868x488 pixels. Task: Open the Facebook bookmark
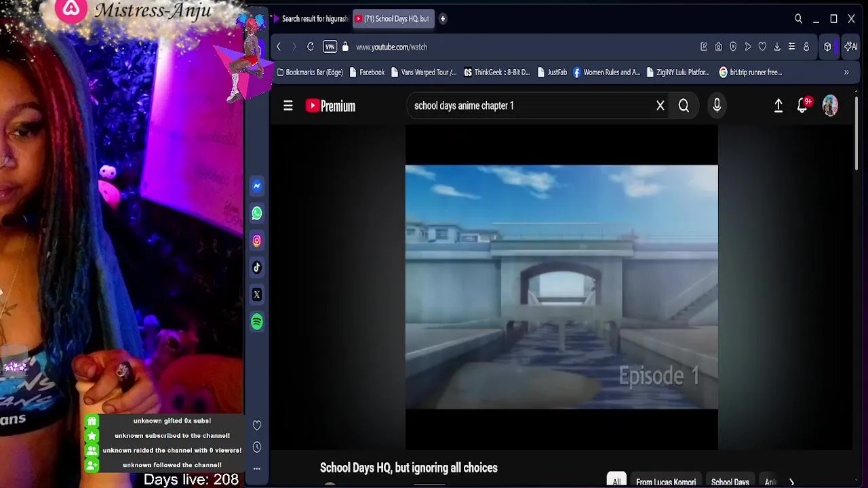point(367,73)
